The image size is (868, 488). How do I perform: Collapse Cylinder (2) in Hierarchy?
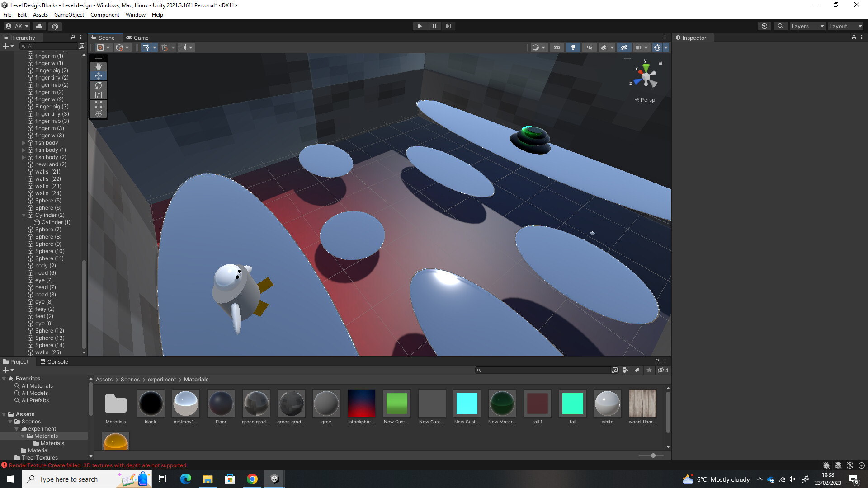(24, 215)
